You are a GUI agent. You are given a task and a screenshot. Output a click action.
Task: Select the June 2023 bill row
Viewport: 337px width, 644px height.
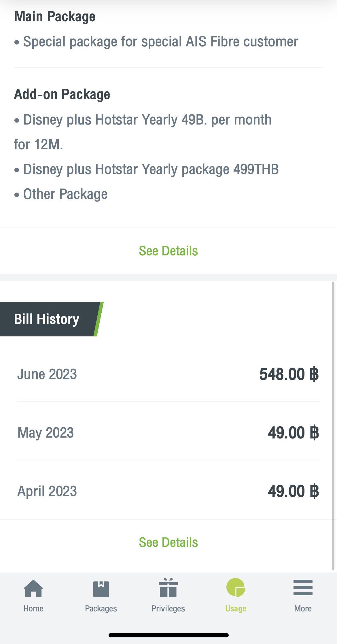(x=168, y=374)
